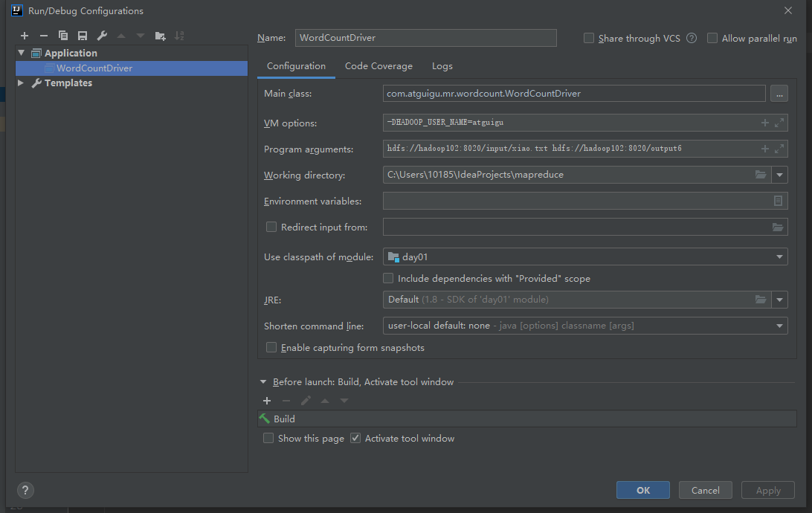Switch to the Code Coverage tab
This screenshot has height=513, width=812.
(x=378, y=66)
